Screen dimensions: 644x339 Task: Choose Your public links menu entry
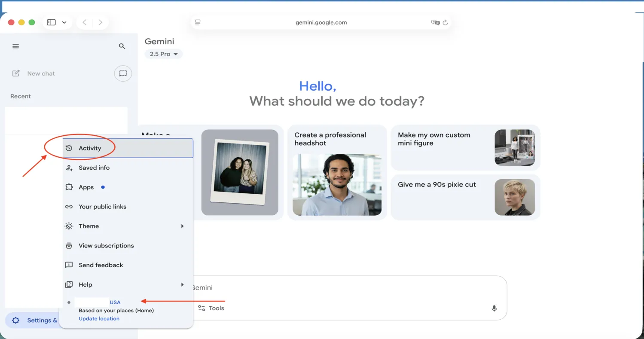pyautogui.click(x=102, y=207)
